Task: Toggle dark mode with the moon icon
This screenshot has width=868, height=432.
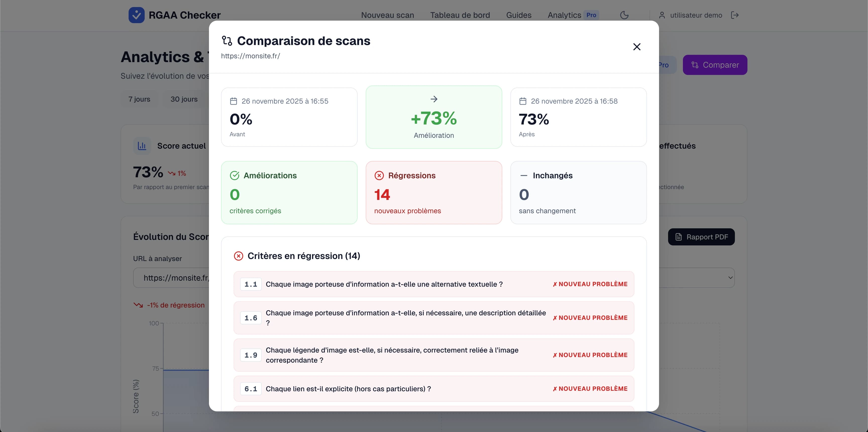Action: click(624, 15)
